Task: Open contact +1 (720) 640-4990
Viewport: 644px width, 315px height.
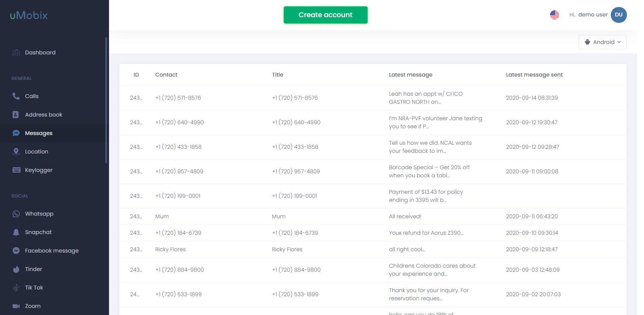Action: [x=179, y=122]
